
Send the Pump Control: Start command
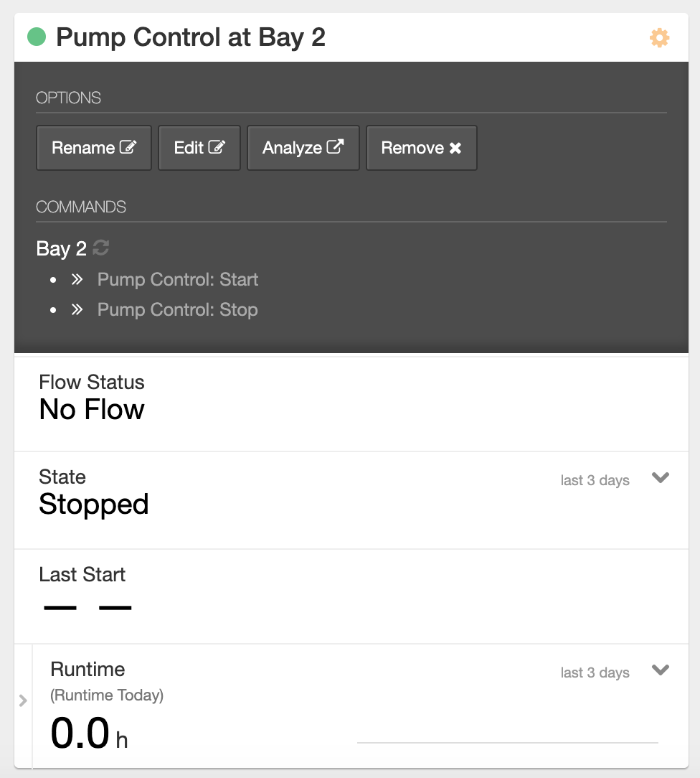tap(177, 279)
